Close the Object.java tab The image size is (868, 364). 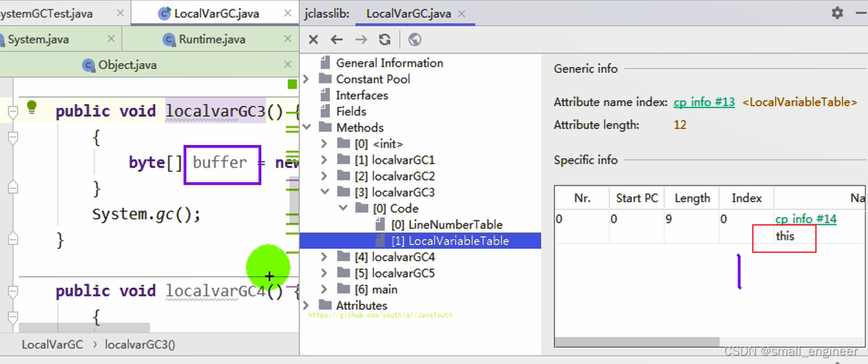pos(288,64)
